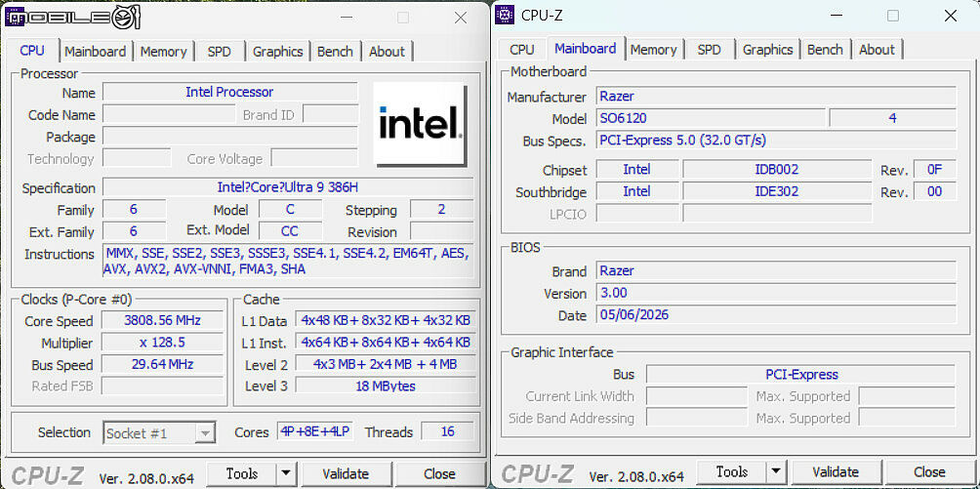Select Graphics tab in right CPU-Z window
980x489 pixels.
pos(767,50)
